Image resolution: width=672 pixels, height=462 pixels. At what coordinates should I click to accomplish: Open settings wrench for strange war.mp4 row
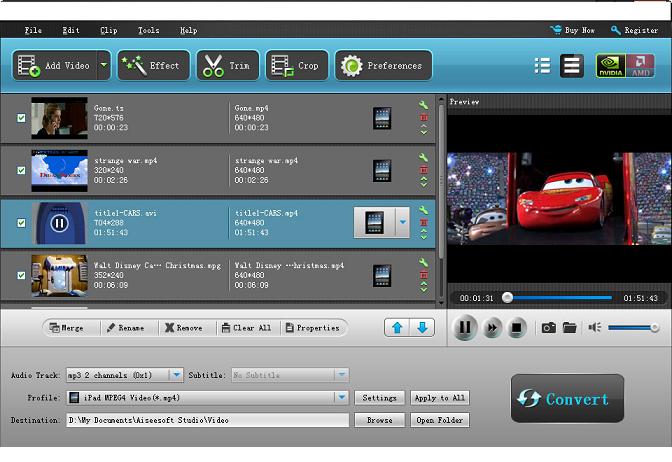click(x=423, y=157)
